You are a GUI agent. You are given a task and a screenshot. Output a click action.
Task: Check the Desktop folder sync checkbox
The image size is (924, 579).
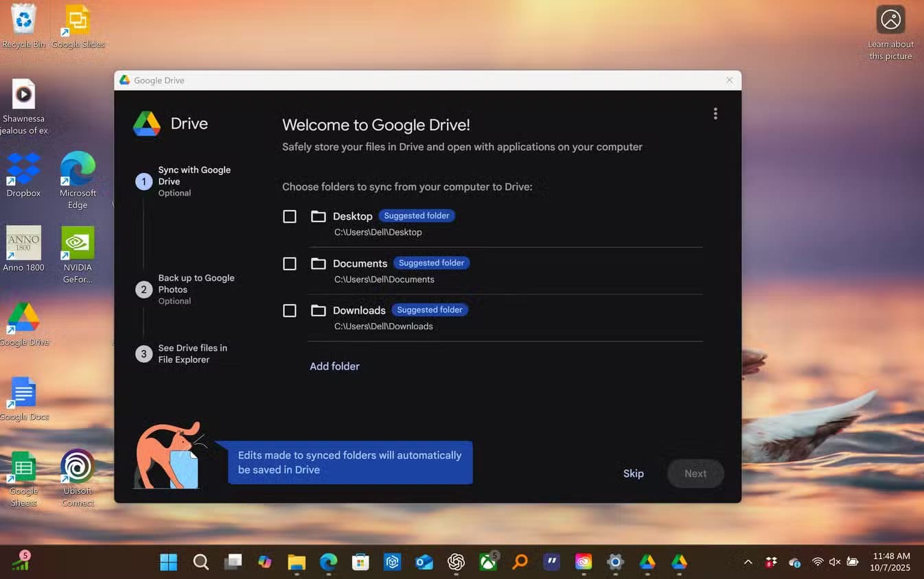290,217
